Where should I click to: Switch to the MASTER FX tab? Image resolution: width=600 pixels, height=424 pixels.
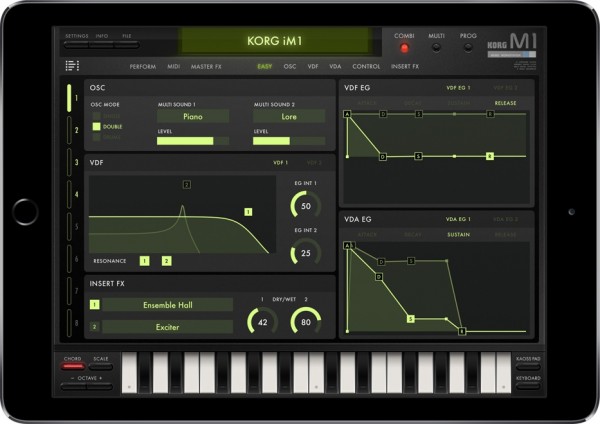point(206,66)
